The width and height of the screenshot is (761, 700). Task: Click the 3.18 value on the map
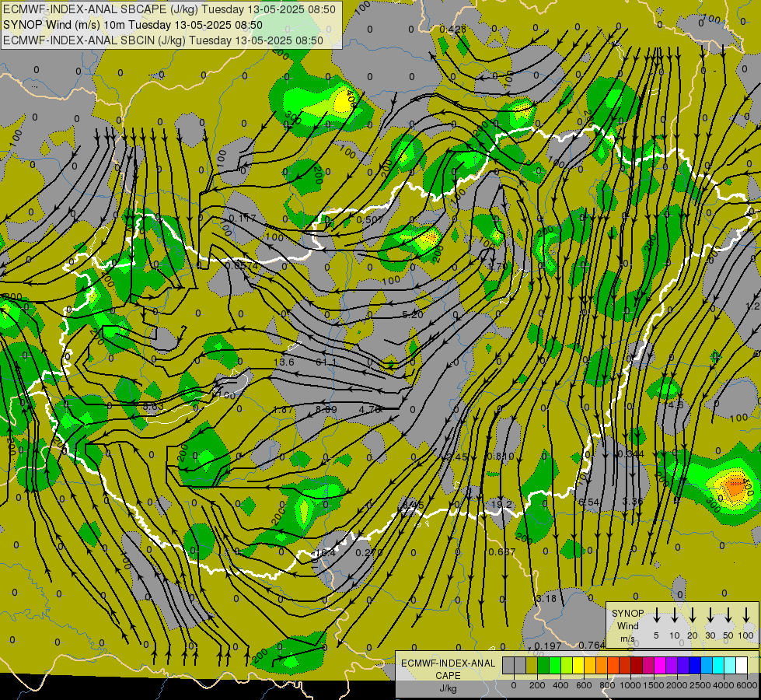(x=546, y=598)
